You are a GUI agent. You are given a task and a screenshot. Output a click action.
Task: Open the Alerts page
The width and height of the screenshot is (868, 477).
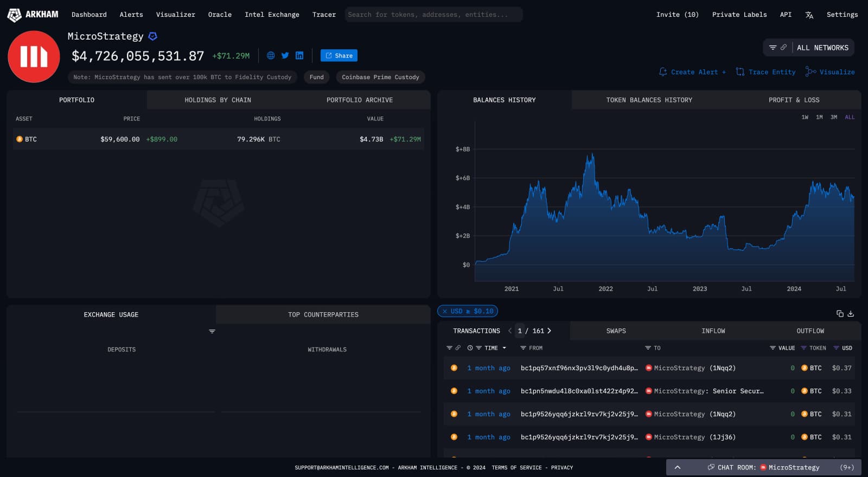[131, 15]
